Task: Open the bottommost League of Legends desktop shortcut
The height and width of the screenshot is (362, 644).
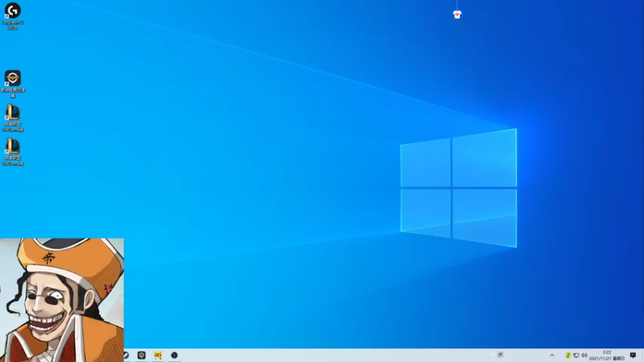Action: click(13, 152)
